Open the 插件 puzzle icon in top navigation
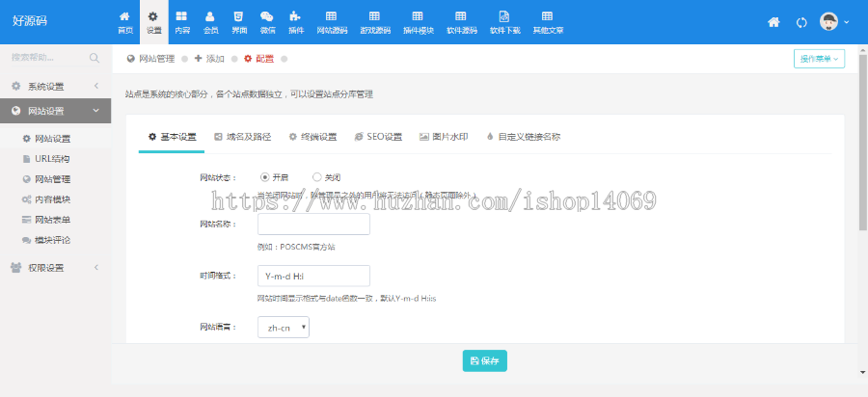Viewport: 868px width, 397px height. 296,16
